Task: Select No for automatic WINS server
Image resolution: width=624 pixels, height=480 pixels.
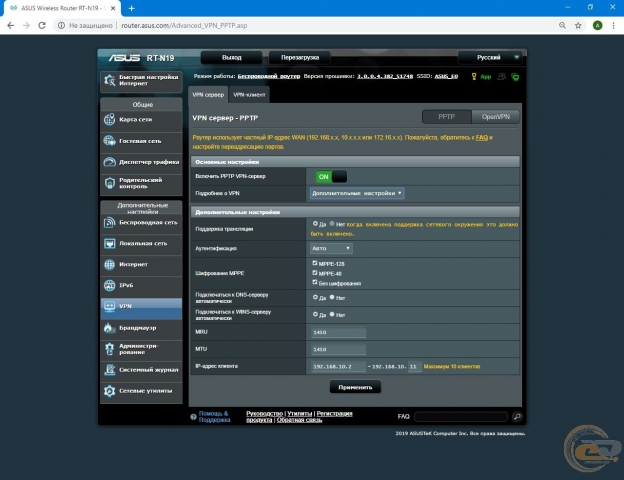Action: coord(332,314)
